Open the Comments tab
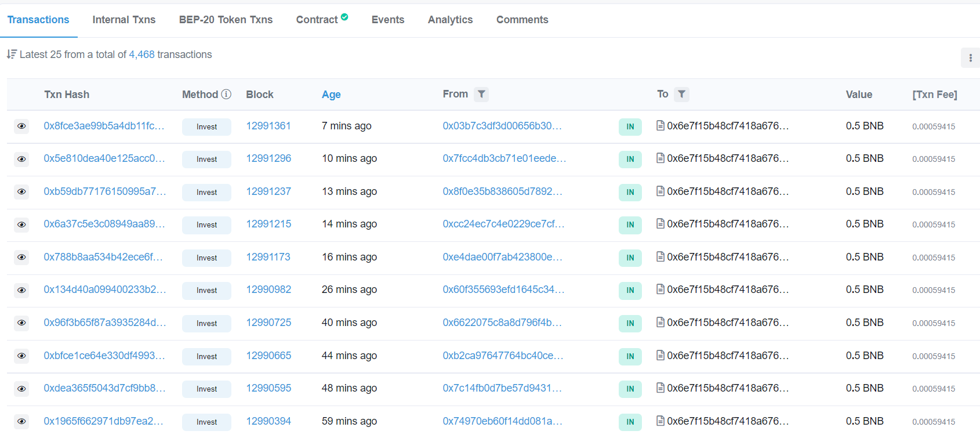 522,20
